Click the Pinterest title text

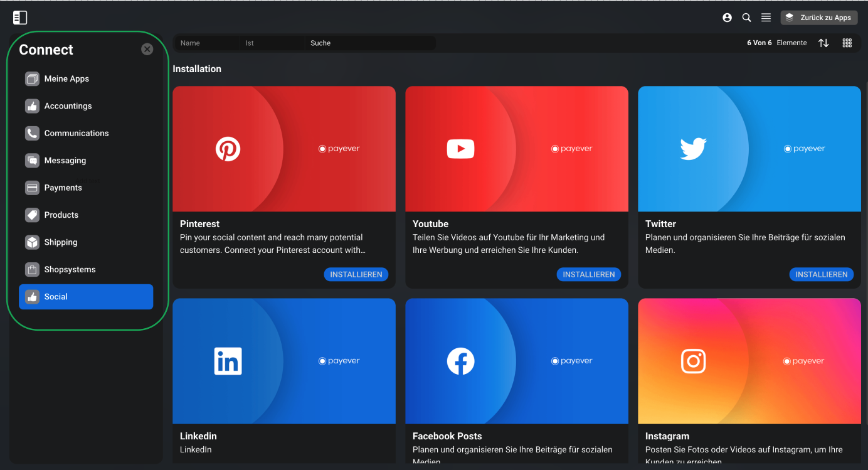tap(199, 224)
